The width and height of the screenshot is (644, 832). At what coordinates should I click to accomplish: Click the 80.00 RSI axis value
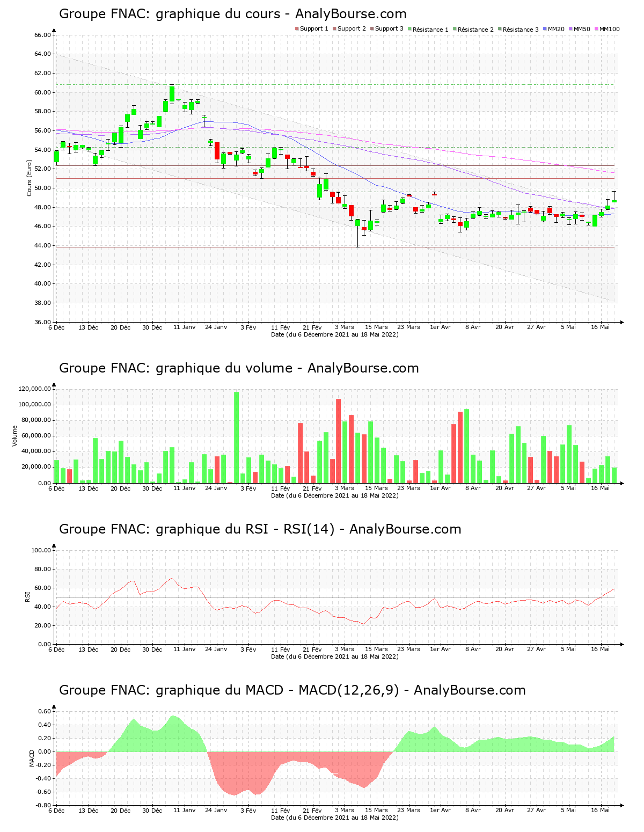(x=43, y=570)
